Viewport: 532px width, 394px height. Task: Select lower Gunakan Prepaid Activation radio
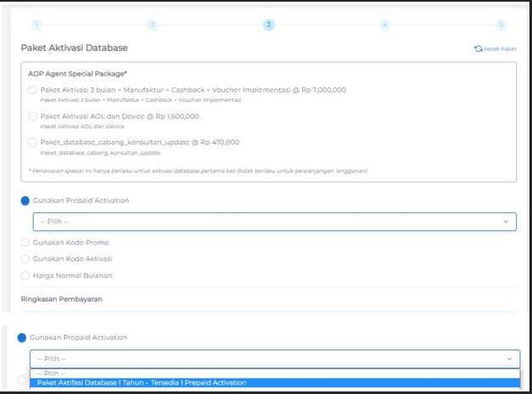(x=22, y=337)
